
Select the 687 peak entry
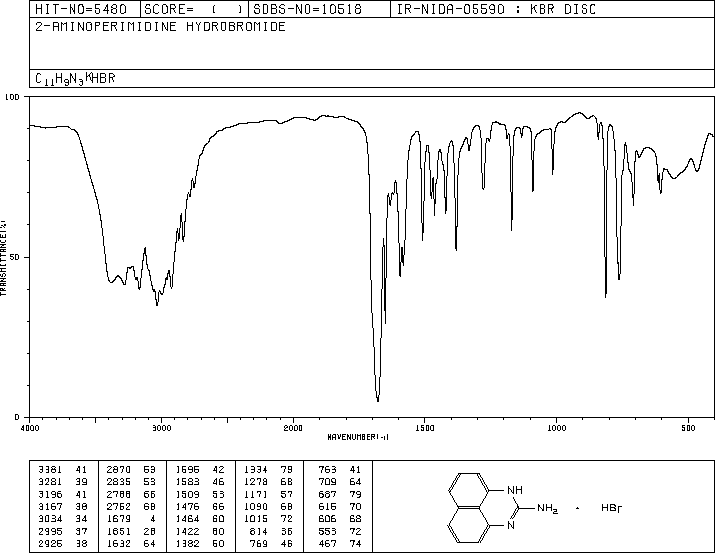pyautogui.click(x=340, y=494)
